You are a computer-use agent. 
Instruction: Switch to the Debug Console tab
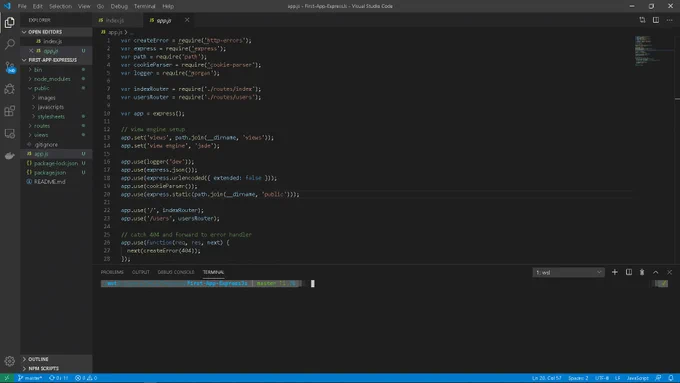point(176,272)
